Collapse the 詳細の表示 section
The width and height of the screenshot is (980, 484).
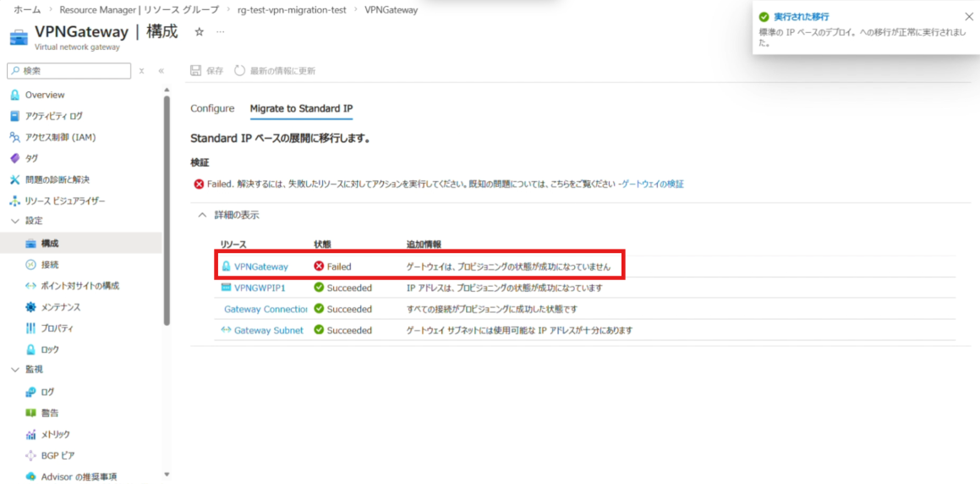tap(202, 216)
